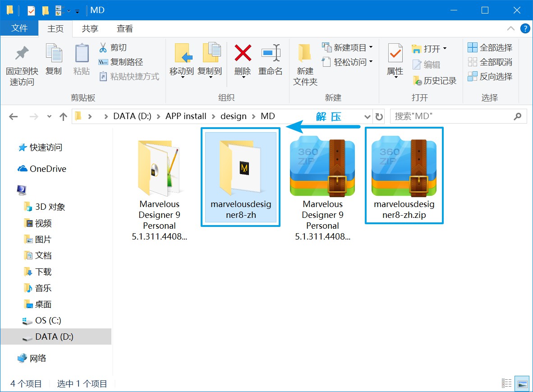Image resolution: width=533 pixels, height=392 pixels.
Task: Select 3D Objects (3D 对象) folder
Action: pos(45,207)
